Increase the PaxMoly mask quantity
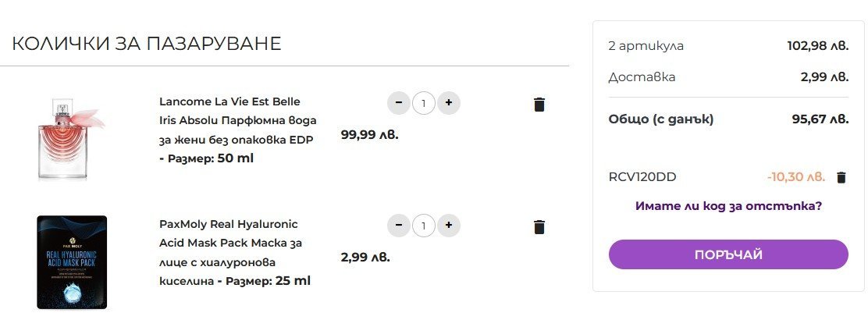 coord(449,226)
